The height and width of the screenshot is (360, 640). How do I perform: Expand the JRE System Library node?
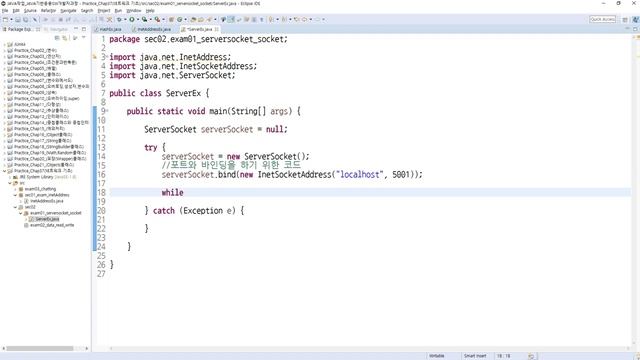pos(10,177)
